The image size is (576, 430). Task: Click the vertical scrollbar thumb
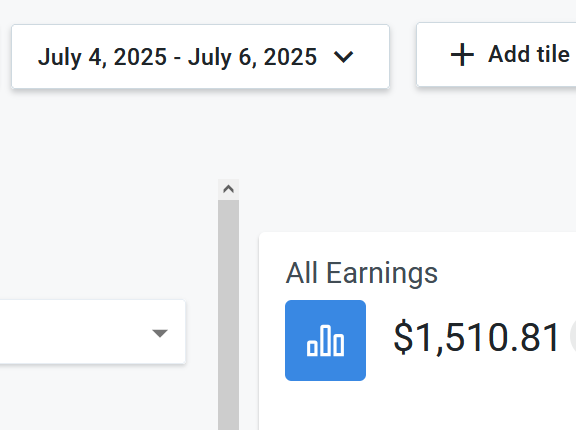228,315
